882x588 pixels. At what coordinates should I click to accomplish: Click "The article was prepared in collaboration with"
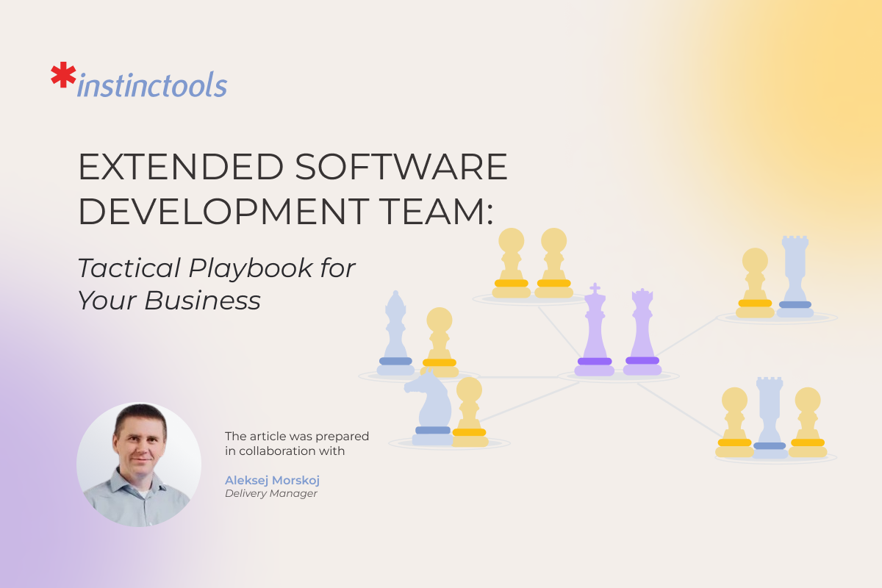(x=297, y=444)
